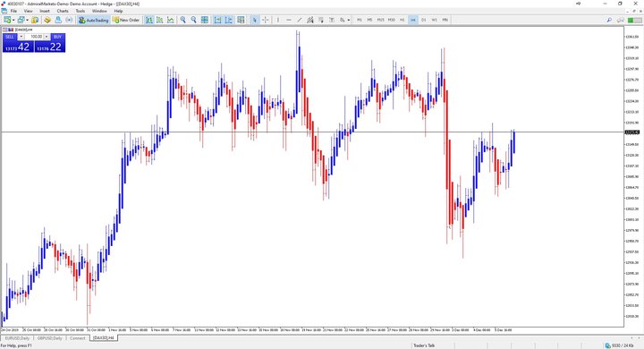Switch to the GBPUSD,Daily chart tab
Screen dimensions: 644x349
[x=50, y=338]
